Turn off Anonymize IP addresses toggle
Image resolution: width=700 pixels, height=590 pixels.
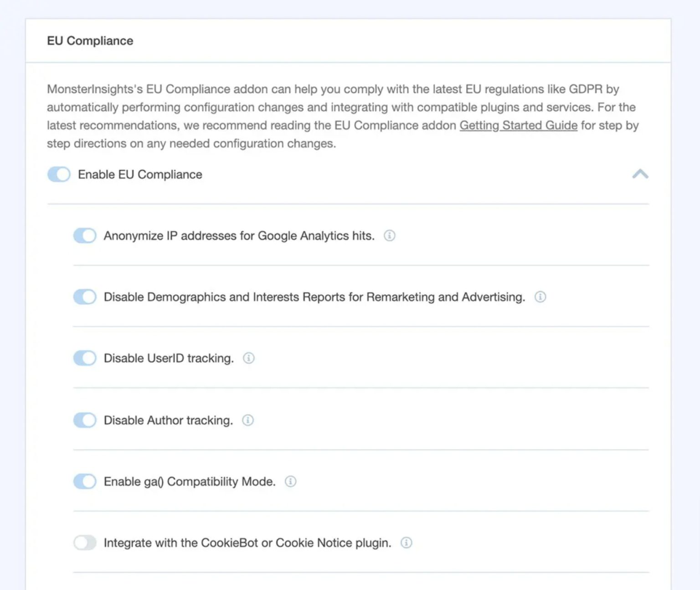(x=84, y=236)
